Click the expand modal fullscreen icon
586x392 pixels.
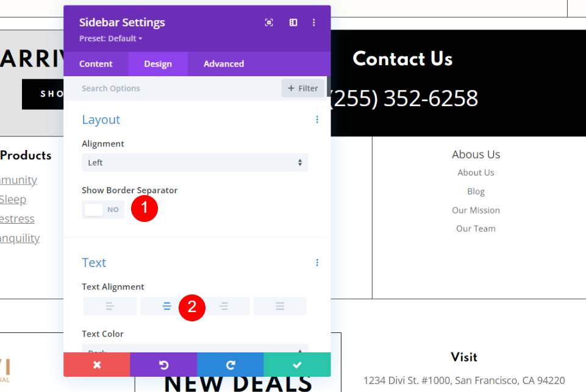tap(269, 23)
